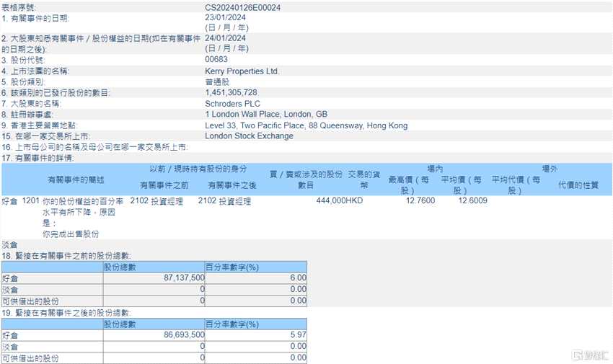The image size is (613, 364).
Task: Click the 代價的性質 column header
Action: pyautogui.click(x=578, y=185)
